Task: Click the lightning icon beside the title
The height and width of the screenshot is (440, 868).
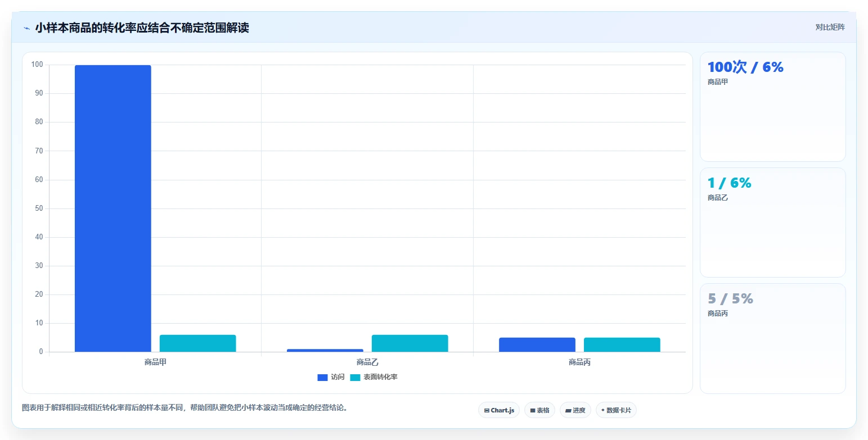Action: (27, 28)
